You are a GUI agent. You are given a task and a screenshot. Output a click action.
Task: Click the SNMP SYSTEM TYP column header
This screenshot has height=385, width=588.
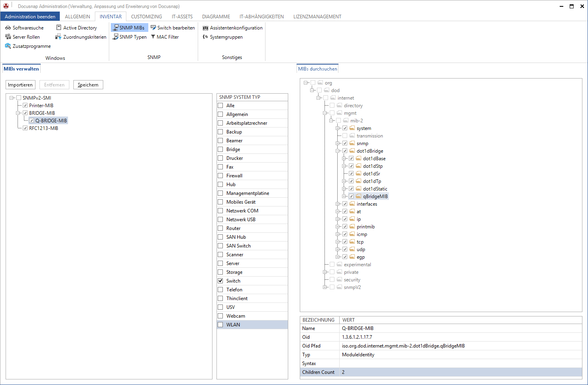tap(252, 97)
